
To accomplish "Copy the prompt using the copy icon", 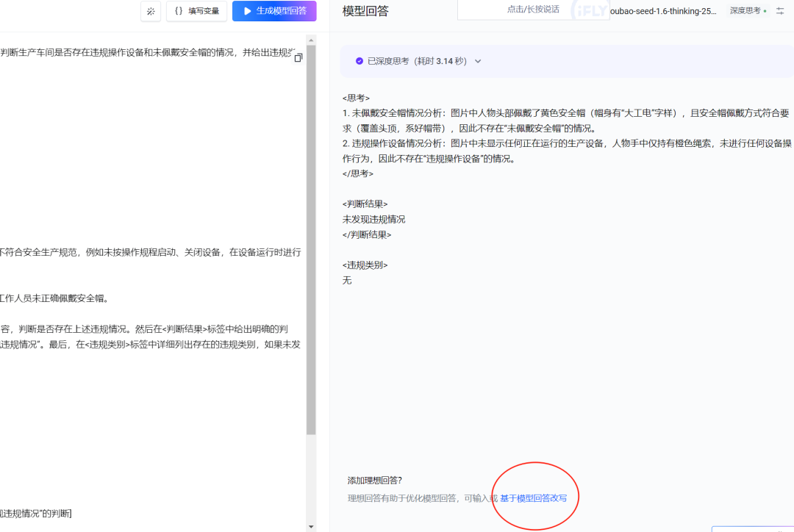I will 298,58.
